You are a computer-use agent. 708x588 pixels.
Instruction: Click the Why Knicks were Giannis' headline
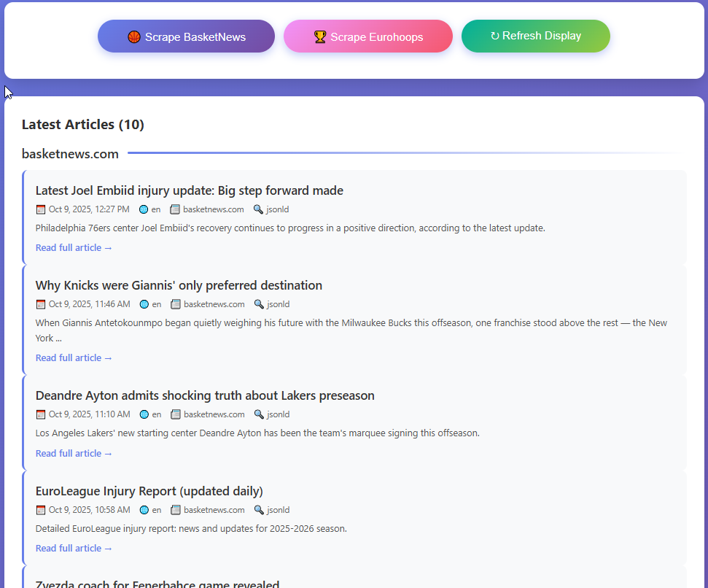(x=179, y=285)
